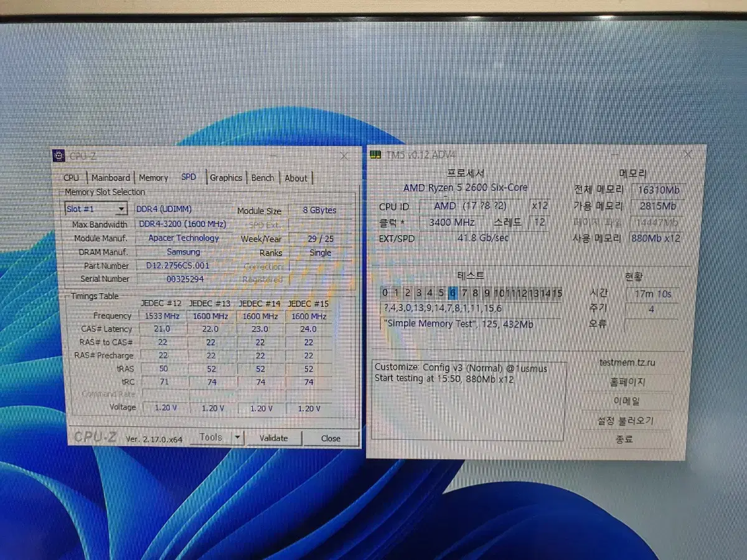Viewport: 747px width, 560px height.
Task: Click the CPU-Z title bar icon
Action: point(59,156)
